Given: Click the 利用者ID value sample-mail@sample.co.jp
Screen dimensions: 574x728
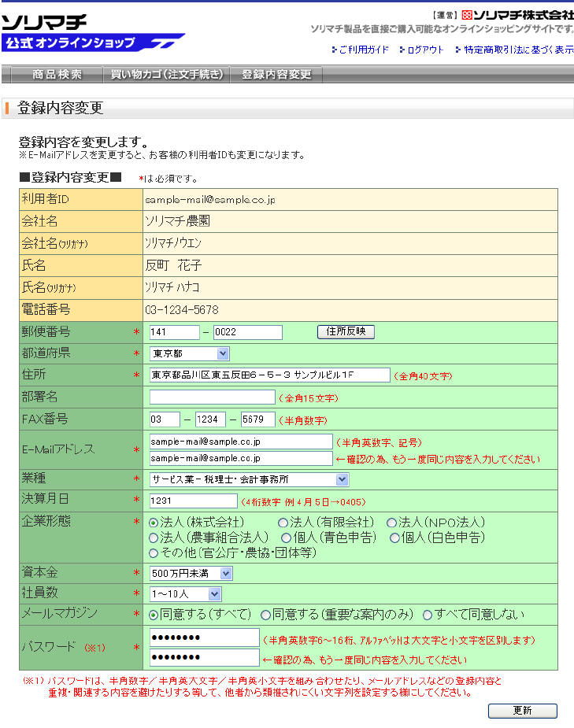Looking at the screenshot, I should point(210,200).
